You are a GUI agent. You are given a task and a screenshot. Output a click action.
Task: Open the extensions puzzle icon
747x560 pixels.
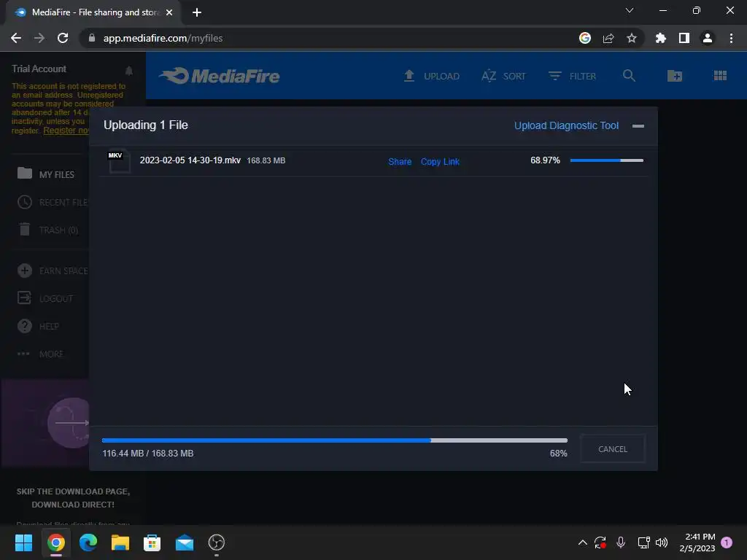[661, 38]
